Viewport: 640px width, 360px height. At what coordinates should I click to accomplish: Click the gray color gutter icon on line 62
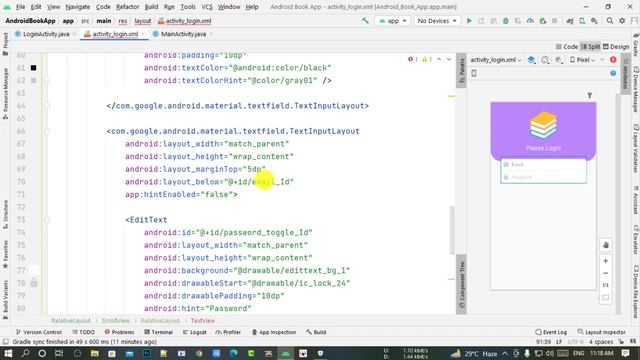[33, 80]
